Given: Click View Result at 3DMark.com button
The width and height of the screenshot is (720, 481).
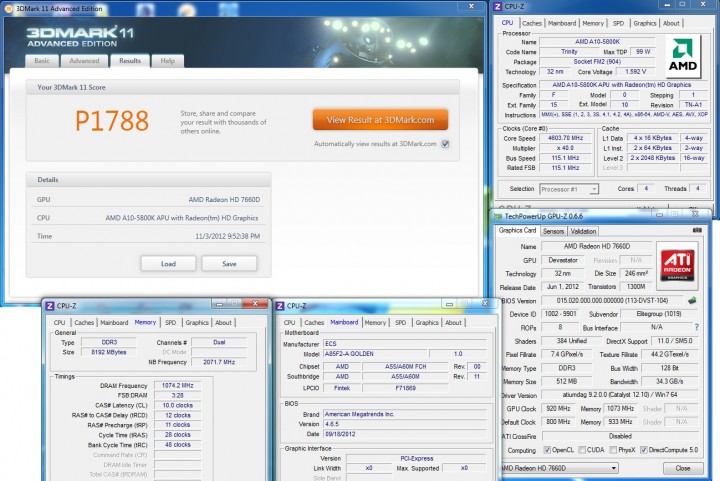Looking at the screenshot, I should (x=380, y=120).
